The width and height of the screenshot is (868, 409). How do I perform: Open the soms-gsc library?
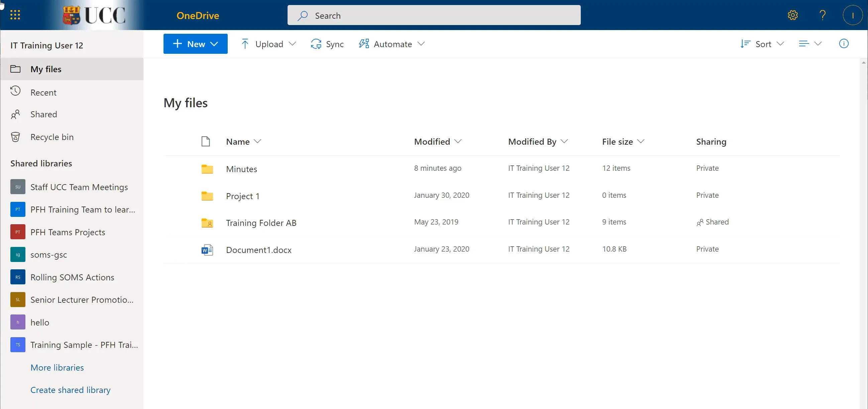[x=72, y=255]
